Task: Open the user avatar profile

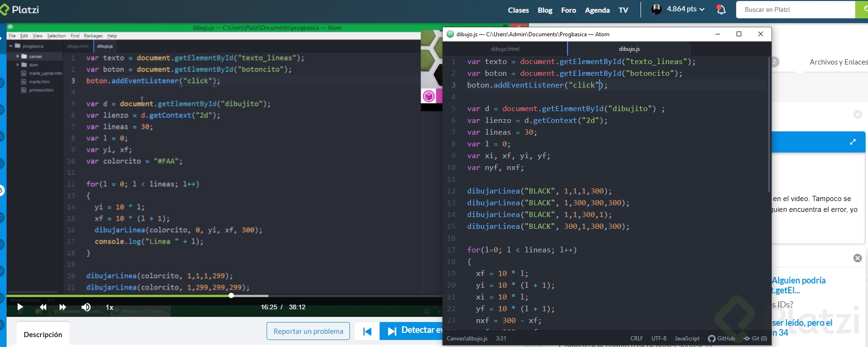Action: click(656, 9)
